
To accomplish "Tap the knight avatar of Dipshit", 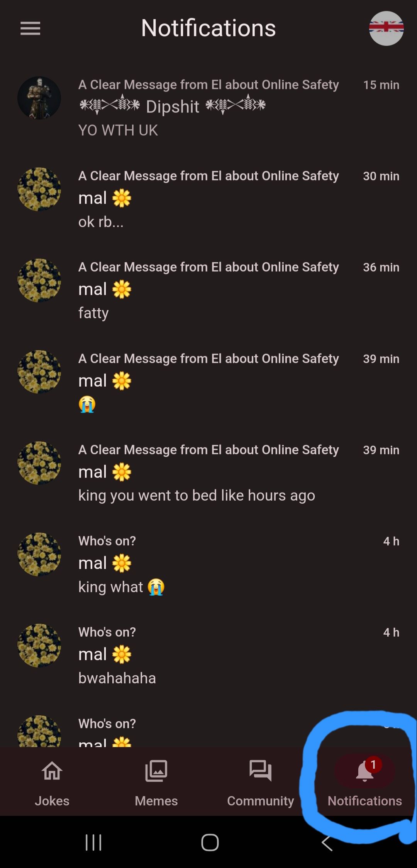I will pos(39,98).
